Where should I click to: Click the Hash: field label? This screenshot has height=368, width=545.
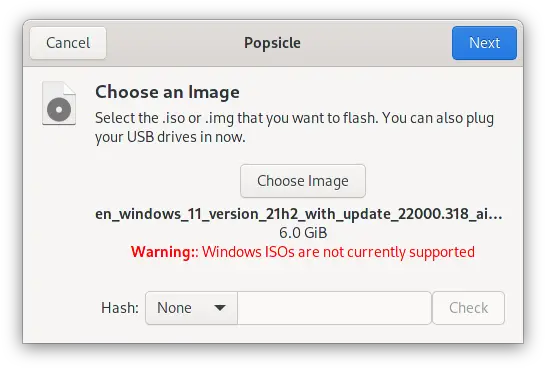coord(120,308)
